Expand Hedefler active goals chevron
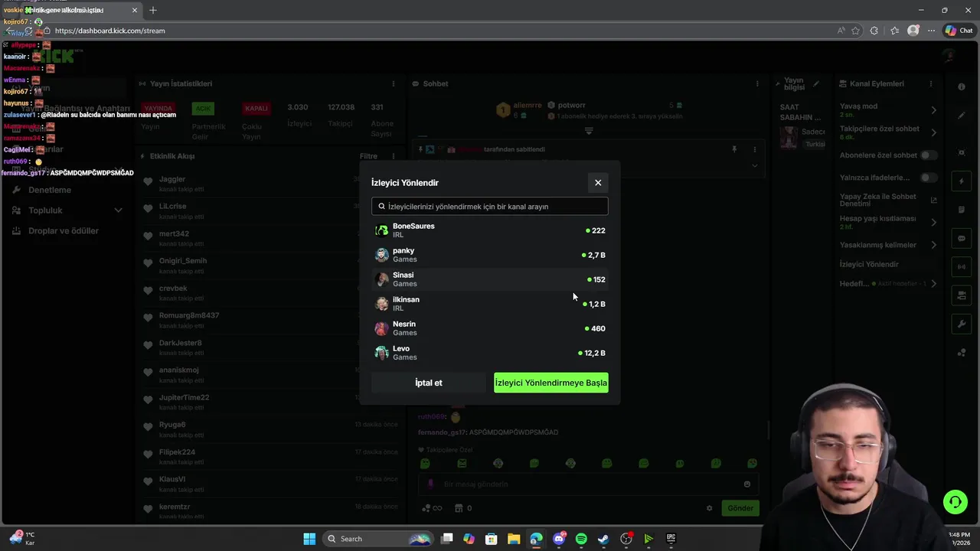The width and height of the screenshot is (980, 551). point(933,284)
